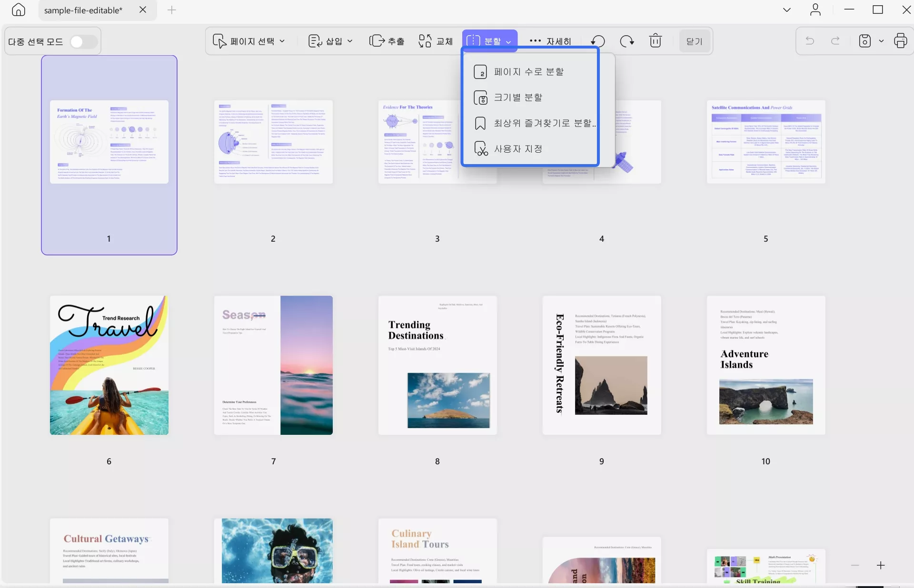914x588 pixels.
Task: Select page 9 Eco-Friendly Retreats thumbnail
Action: pos(602,365)
